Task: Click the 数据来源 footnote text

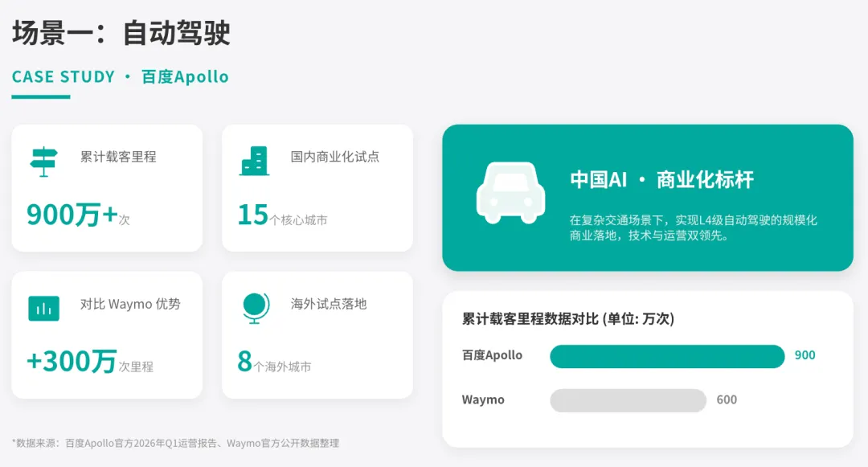Action: (175, 443)
